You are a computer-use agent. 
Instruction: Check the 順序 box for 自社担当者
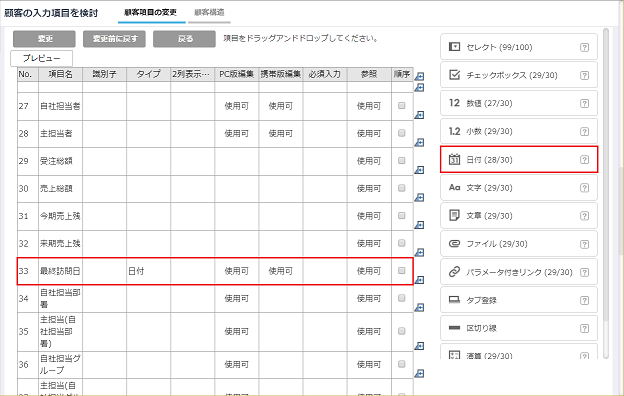[402, 105]
